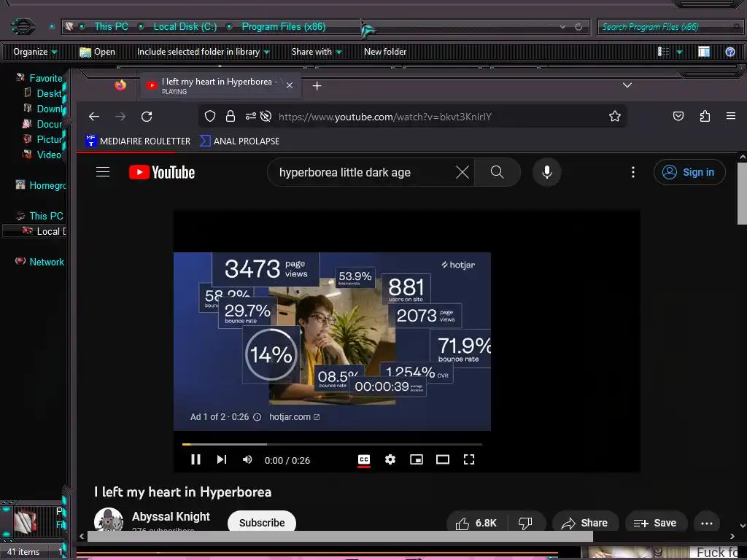Open address history dropdown arrow in Explorer

tap(562, 27)
